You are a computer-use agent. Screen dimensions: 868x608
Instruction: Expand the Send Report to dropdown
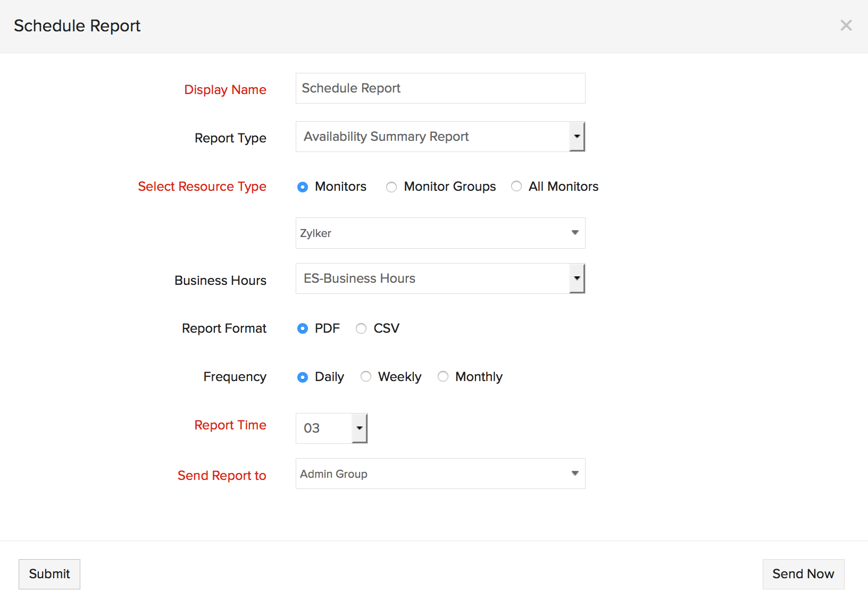440,474
